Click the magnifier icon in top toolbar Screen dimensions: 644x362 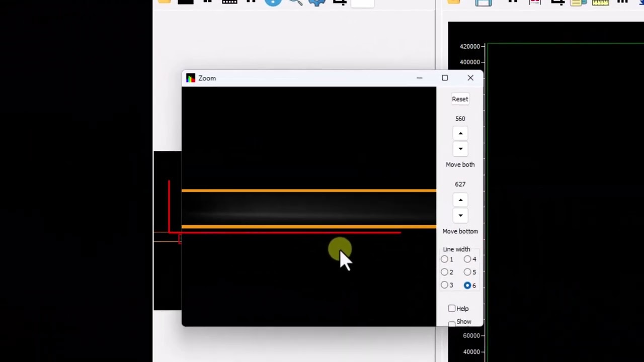295,2
